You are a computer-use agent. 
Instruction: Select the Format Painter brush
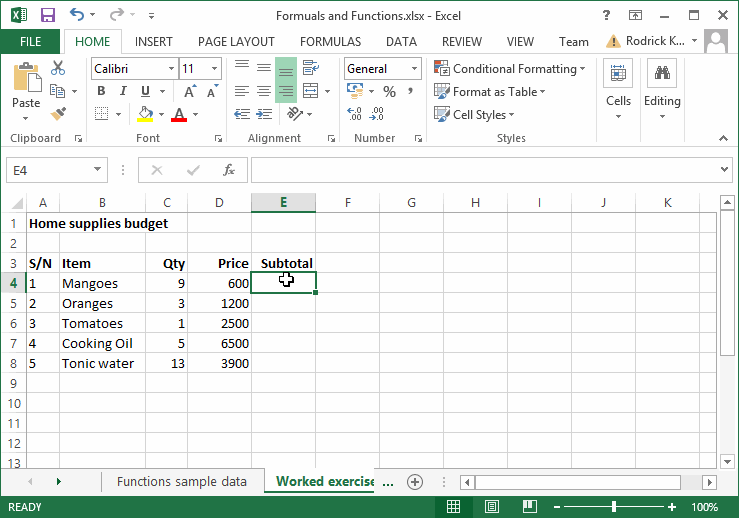(58, 114)
